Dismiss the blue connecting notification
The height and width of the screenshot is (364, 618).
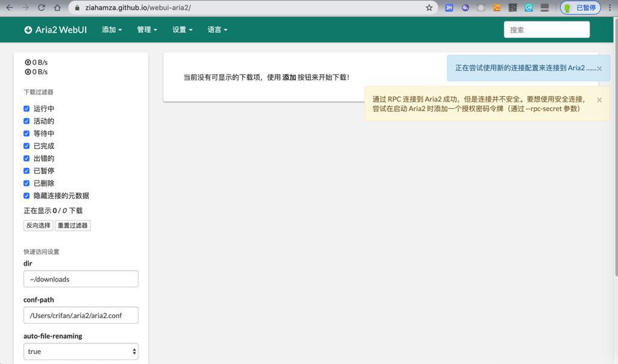(599, 69)
